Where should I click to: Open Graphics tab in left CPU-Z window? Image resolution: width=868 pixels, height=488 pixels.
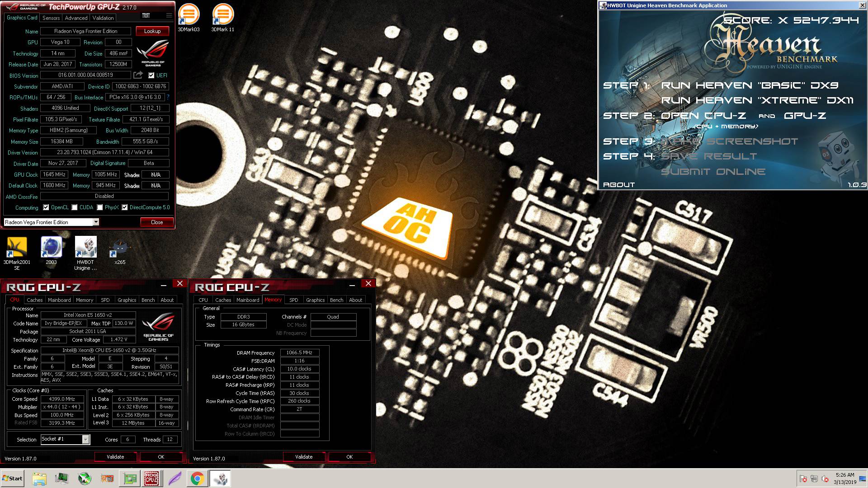pos(127,300)
